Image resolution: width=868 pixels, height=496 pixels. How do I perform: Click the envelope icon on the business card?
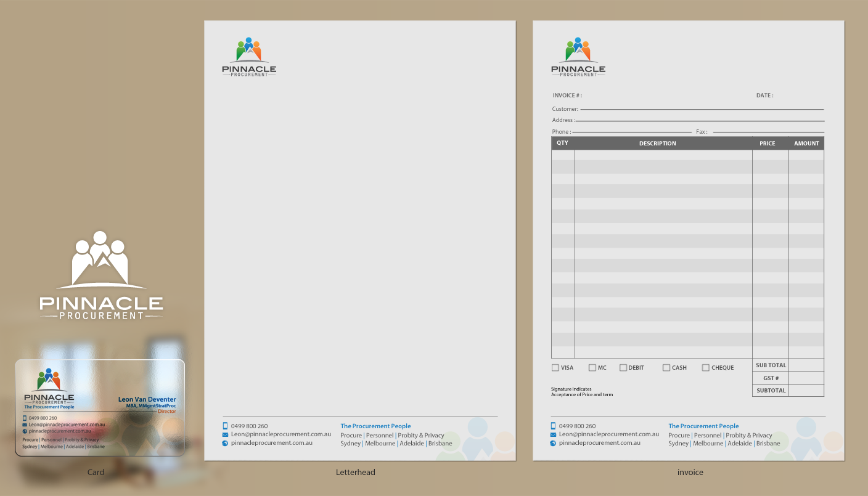(25, 425)
